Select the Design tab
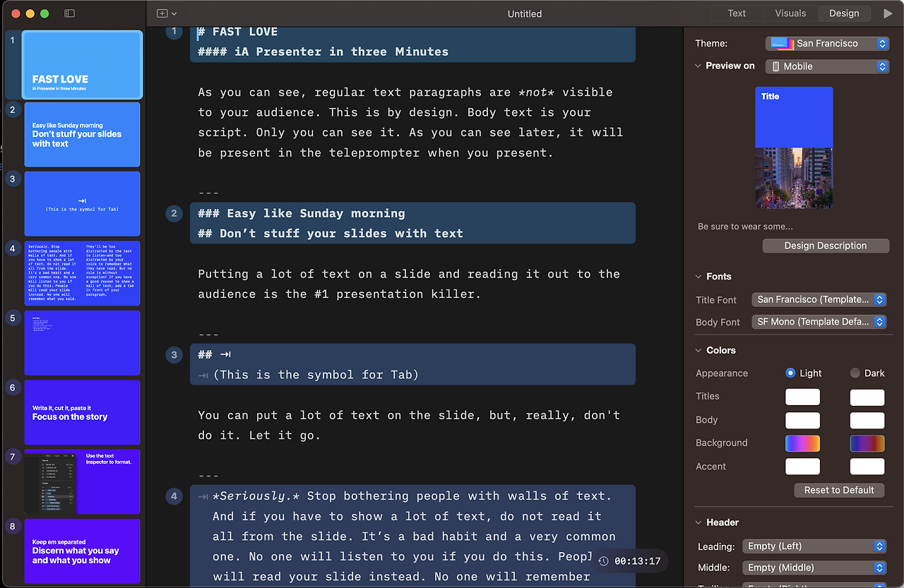The height and width of the screenshot is (588, 904). [844, 13]
